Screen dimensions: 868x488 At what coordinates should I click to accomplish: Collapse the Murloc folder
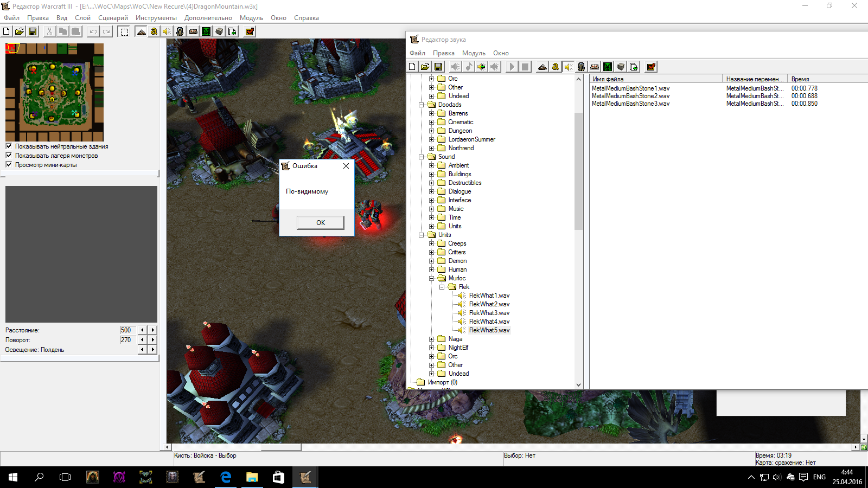[432, 278]
